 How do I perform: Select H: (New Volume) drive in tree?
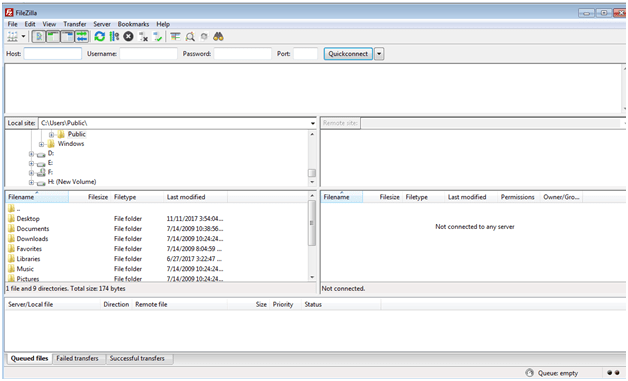click(x=72, y=182)
